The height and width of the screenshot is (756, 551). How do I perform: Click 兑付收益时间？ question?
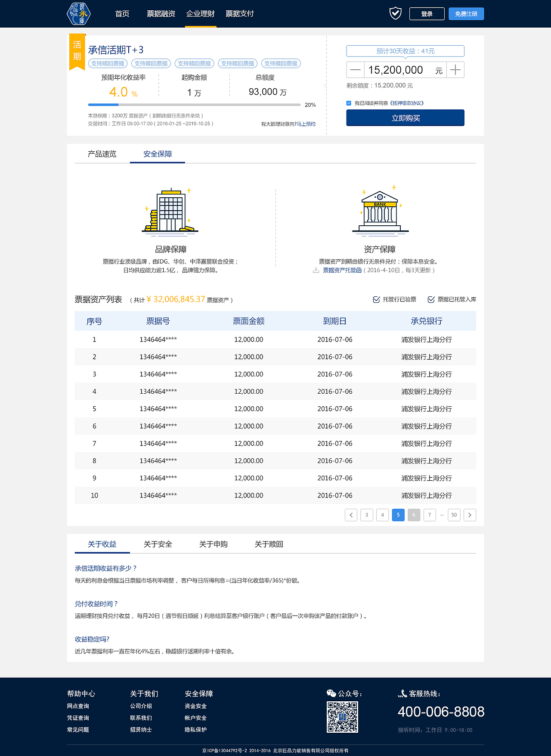pyautogui.click(x=96, y=604)
